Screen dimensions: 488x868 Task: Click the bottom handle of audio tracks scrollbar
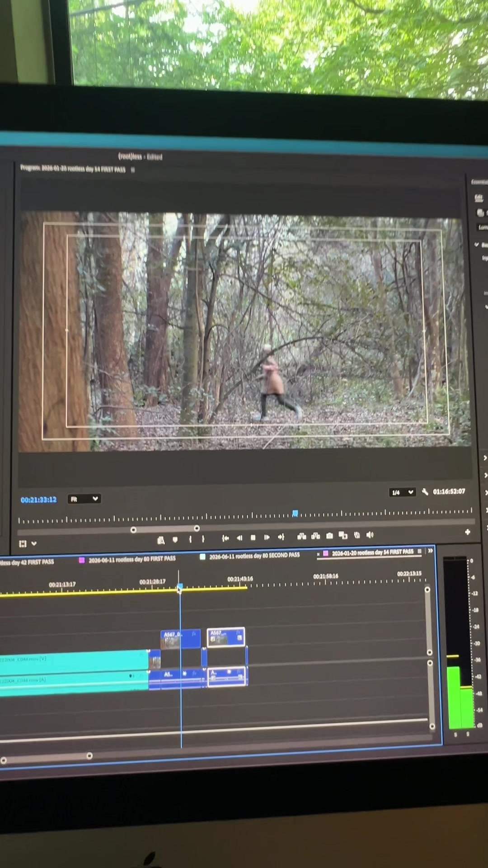tap(432, 726)
